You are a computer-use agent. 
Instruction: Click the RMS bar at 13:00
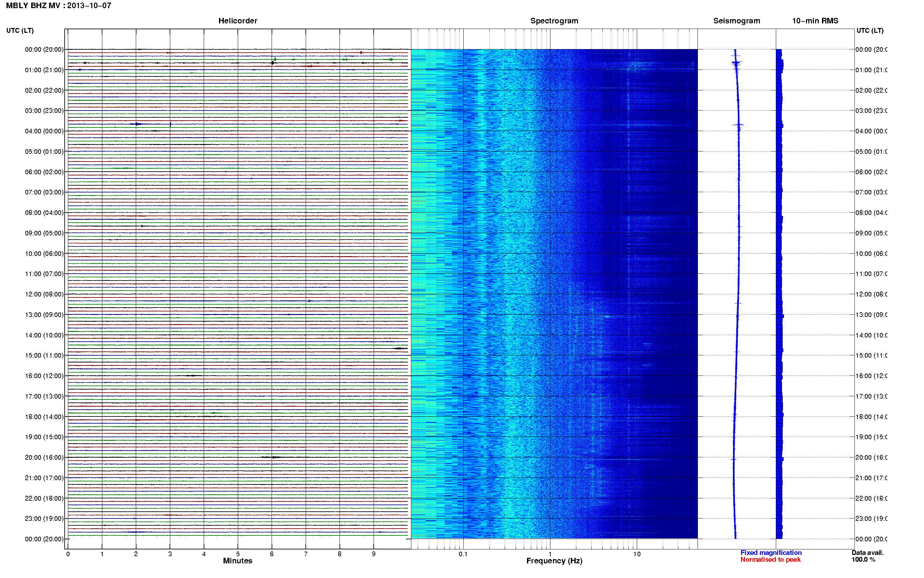point(780,317)
